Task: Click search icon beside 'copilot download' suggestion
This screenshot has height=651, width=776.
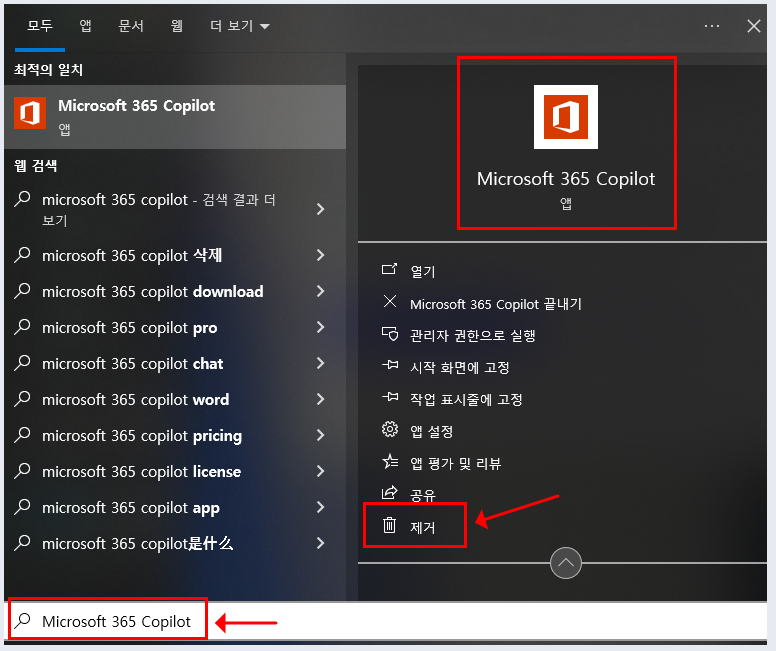Action: [x=22, y=291]
